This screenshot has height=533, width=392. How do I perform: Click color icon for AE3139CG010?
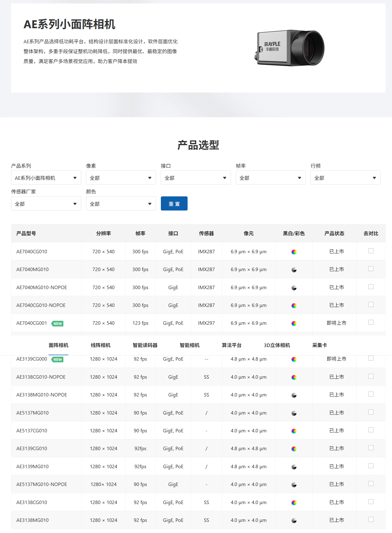pos(294,449)
